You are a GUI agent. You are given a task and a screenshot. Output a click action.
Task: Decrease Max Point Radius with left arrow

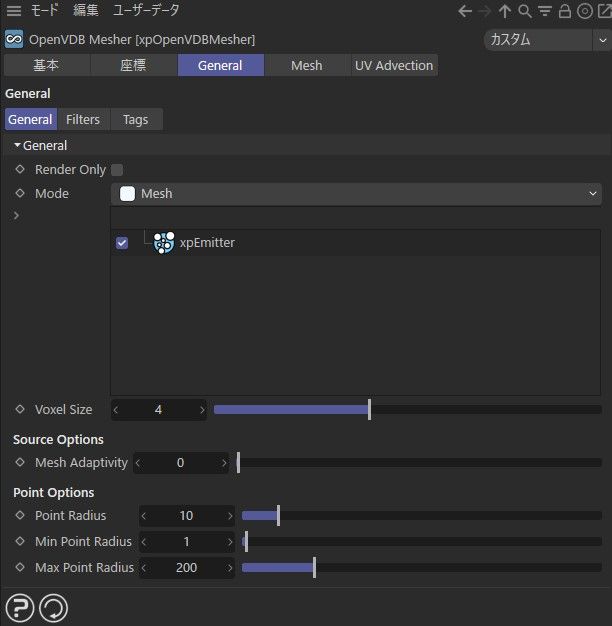click(144, 568)
